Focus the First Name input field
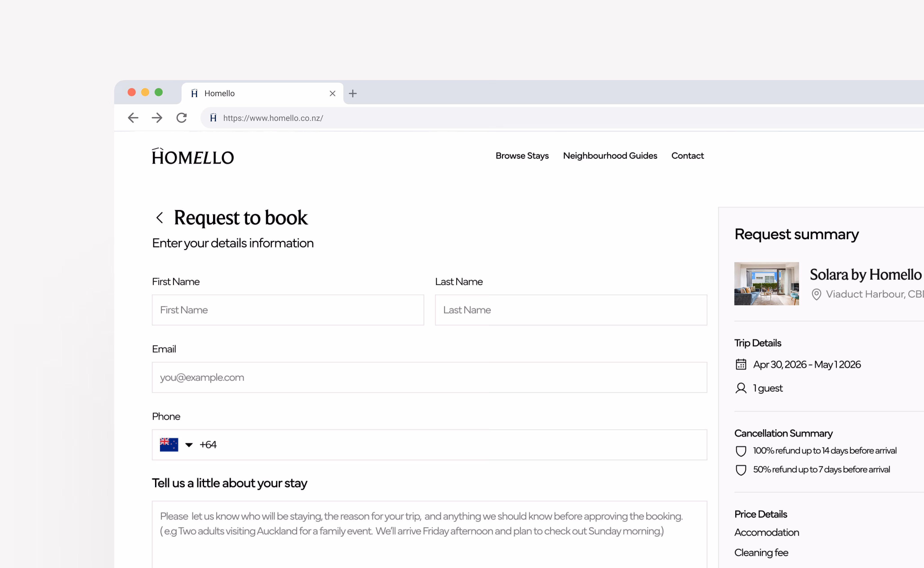 point(288,310)
